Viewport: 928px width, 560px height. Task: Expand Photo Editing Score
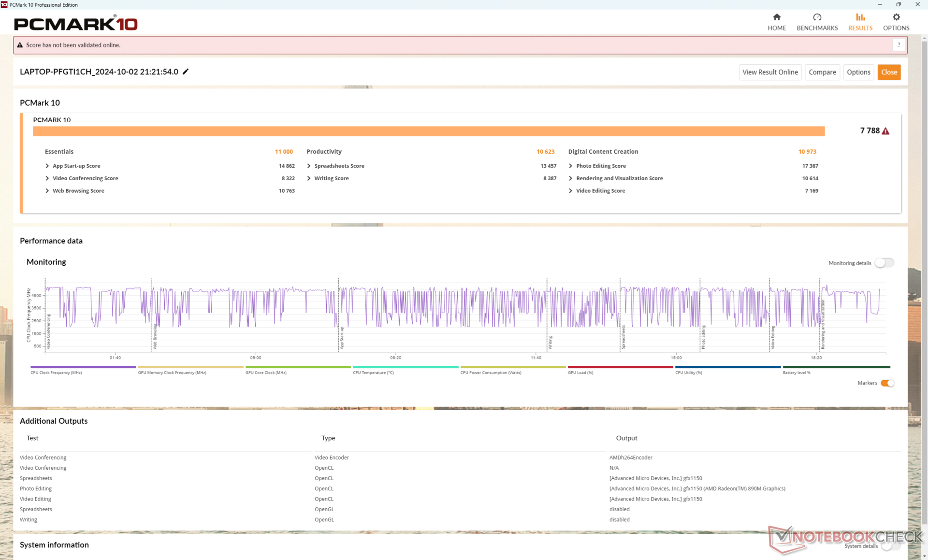[x=571, y=166]
